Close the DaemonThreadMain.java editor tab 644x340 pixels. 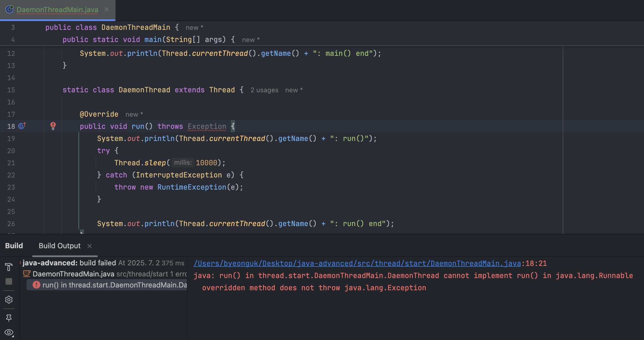[107, 10]
